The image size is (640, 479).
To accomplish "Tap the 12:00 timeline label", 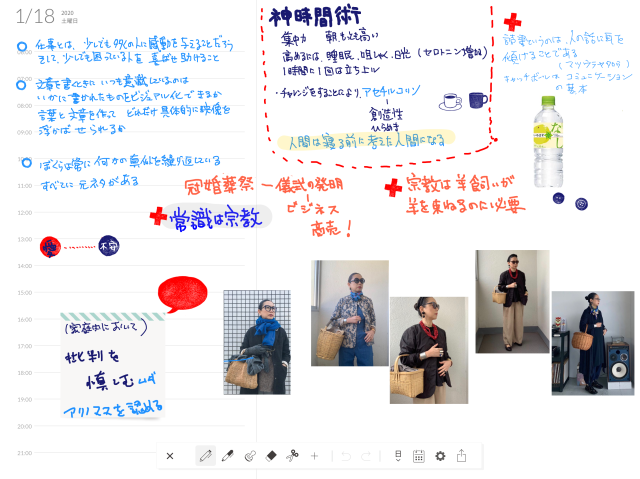I will [x=24, y=213].
